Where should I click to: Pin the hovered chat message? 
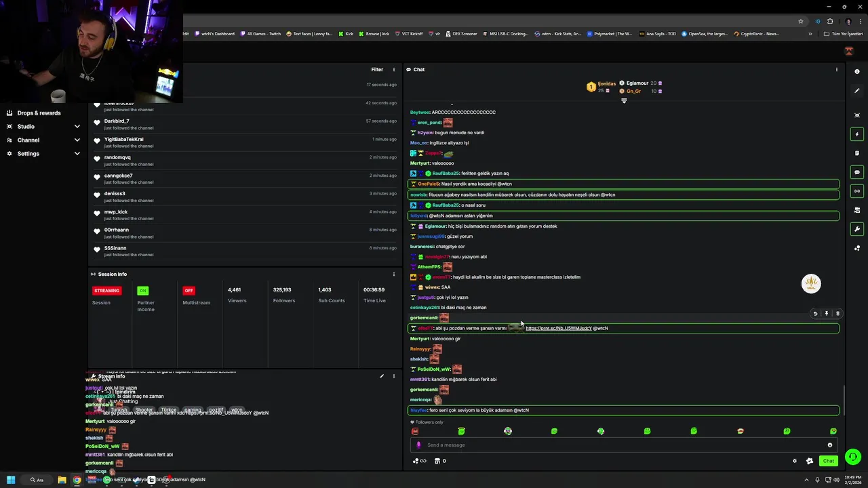[x=826, y=314]
